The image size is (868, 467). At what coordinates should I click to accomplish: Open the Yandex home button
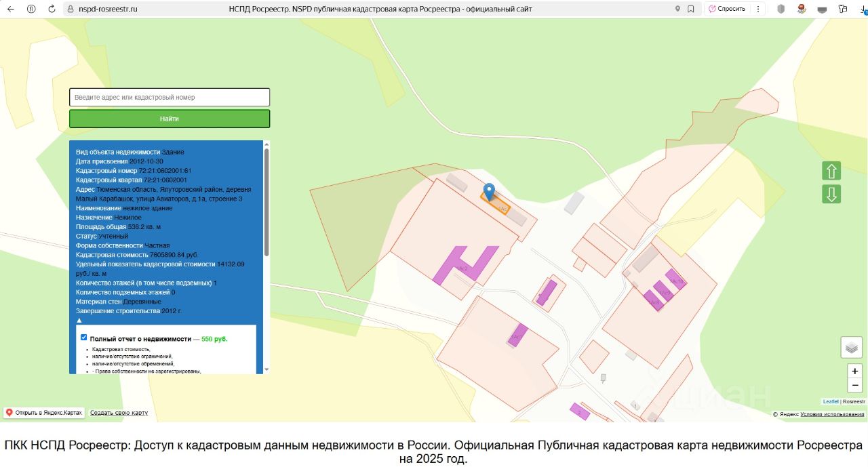pyautogui.click(x=31, y=9)
